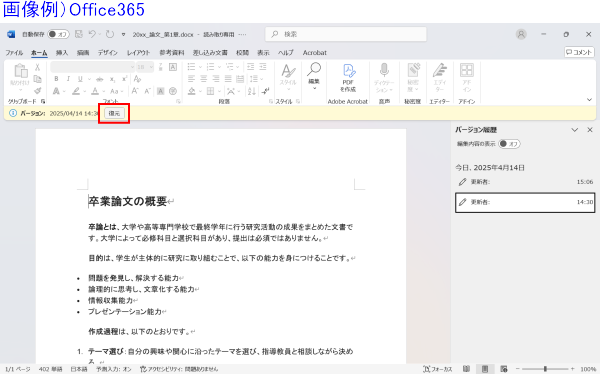The height and width of the screenshot is (374, 600).
Task: Switch to the レイアウト tab
Action: [139, 53]
